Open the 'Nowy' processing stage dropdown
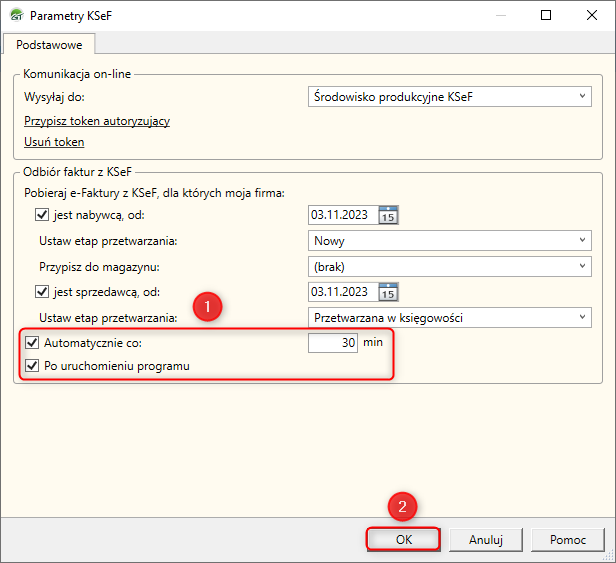Viewport: 616px width, 563px height. click(x=450, y=240)
